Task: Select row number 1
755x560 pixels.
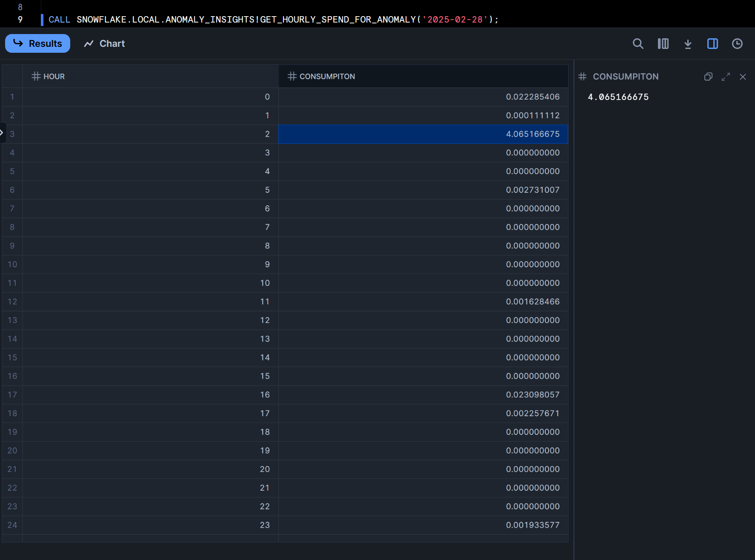Action: pyautogui.click(x=12, y=97)
